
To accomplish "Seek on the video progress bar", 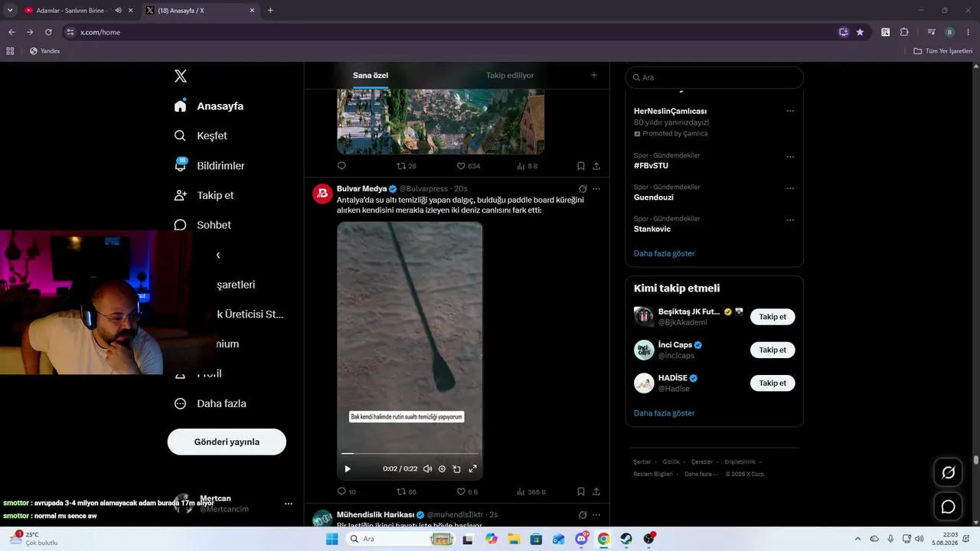I will (410, 454).
